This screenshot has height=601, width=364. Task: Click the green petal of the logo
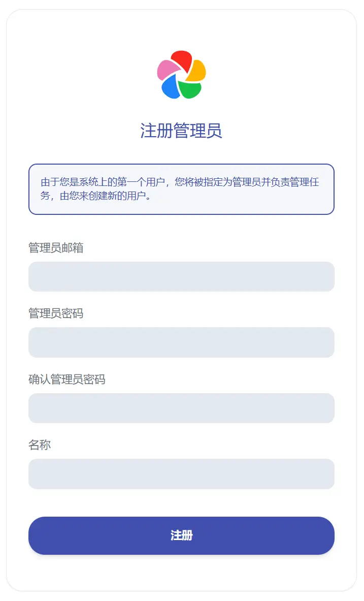tap(190, 89)
